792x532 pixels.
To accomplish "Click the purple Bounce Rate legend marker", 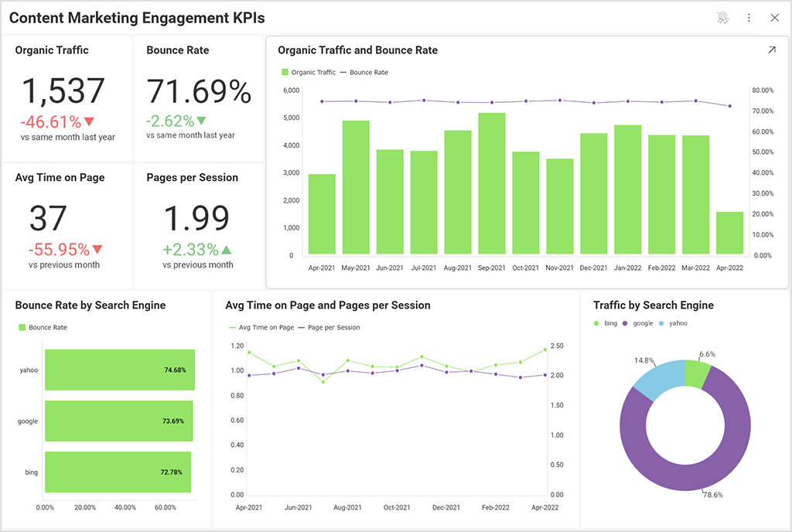I will pos(343,72).
